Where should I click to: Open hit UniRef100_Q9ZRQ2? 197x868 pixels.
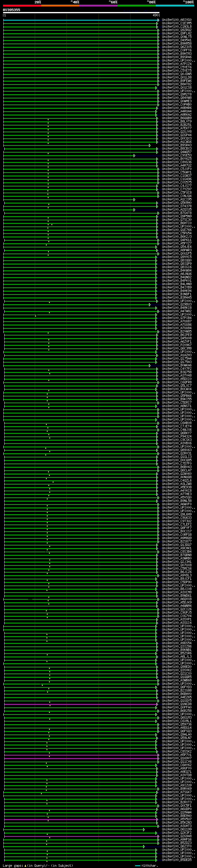click(x=177, y=30)
